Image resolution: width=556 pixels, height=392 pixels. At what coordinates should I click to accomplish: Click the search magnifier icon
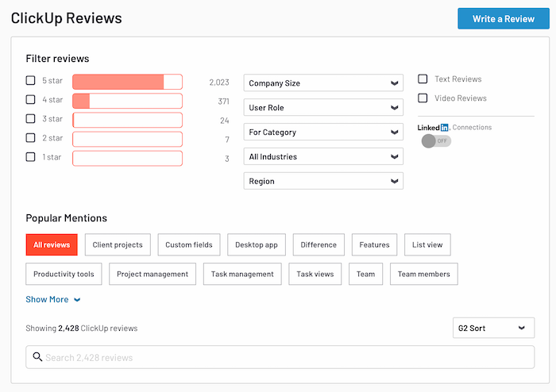coord(37,356)
